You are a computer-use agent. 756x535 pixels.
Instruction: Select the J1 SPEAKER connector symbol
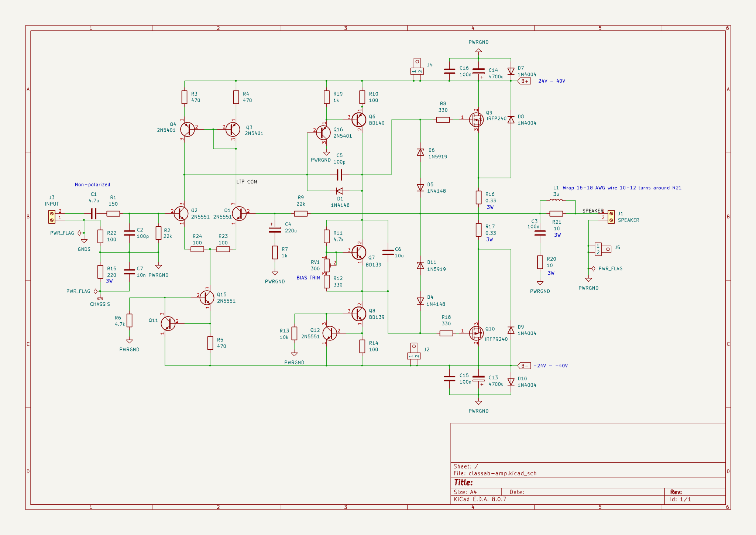pyautogui.click(x=611, y=217)
